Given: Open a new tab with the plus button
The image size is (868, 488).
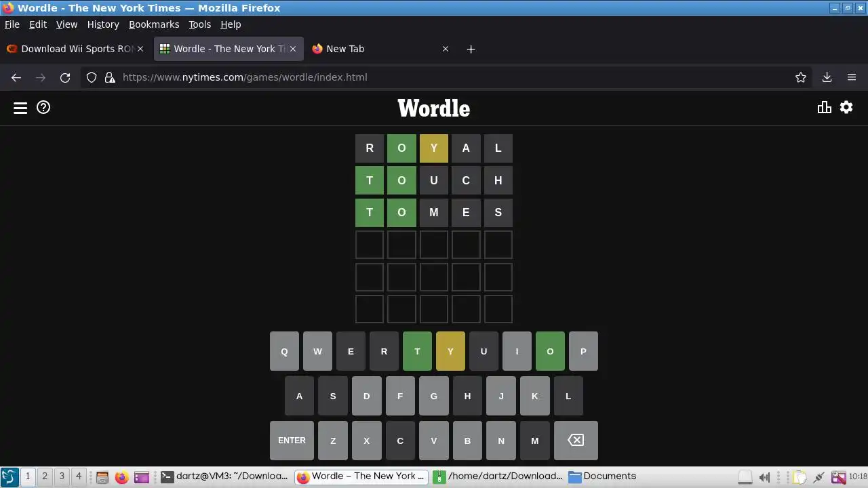Looking at the screenshot, I should pyautogui.click(x=471, y=49).
